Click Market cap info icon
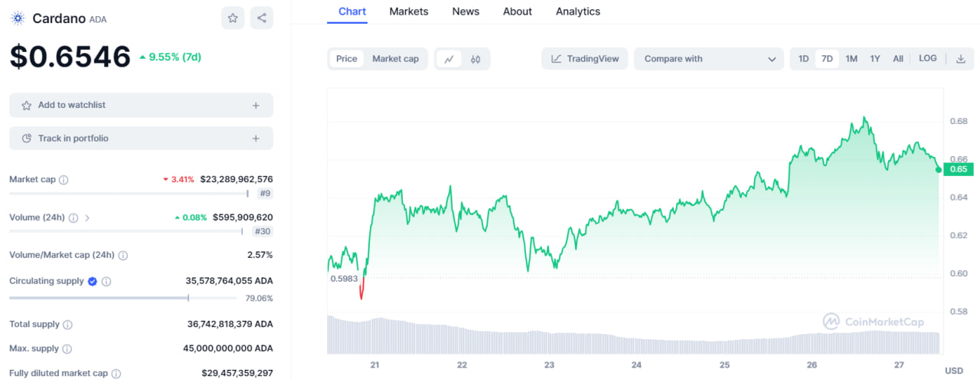 64,180
